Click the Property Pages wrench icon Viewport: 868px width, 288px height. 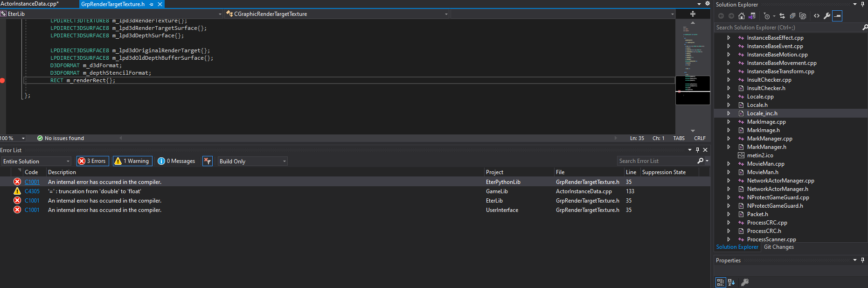[745, 282]
